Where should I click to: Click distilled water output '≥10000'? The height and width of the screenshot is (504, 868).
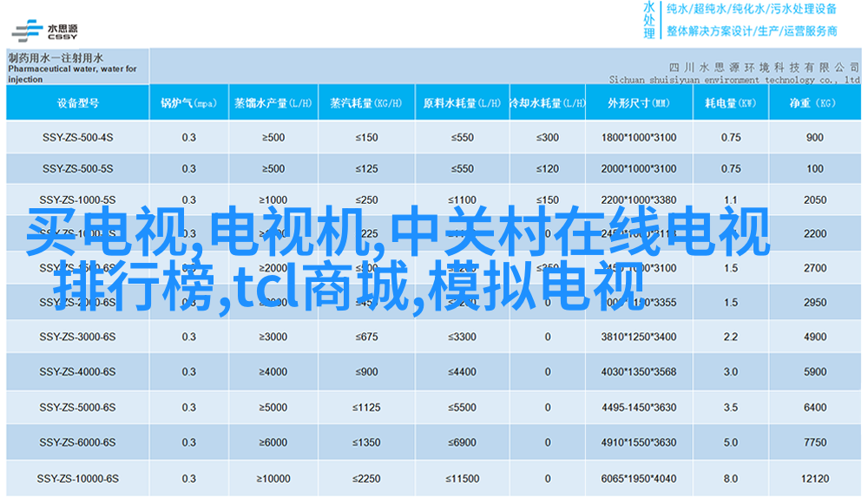coord(273,479)
